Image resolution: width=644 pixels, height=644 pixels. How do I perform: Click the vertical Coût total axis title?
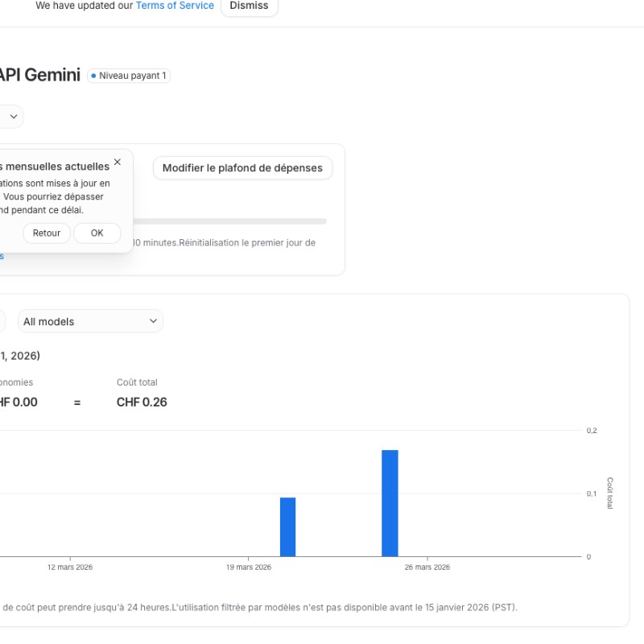point(610,493)
